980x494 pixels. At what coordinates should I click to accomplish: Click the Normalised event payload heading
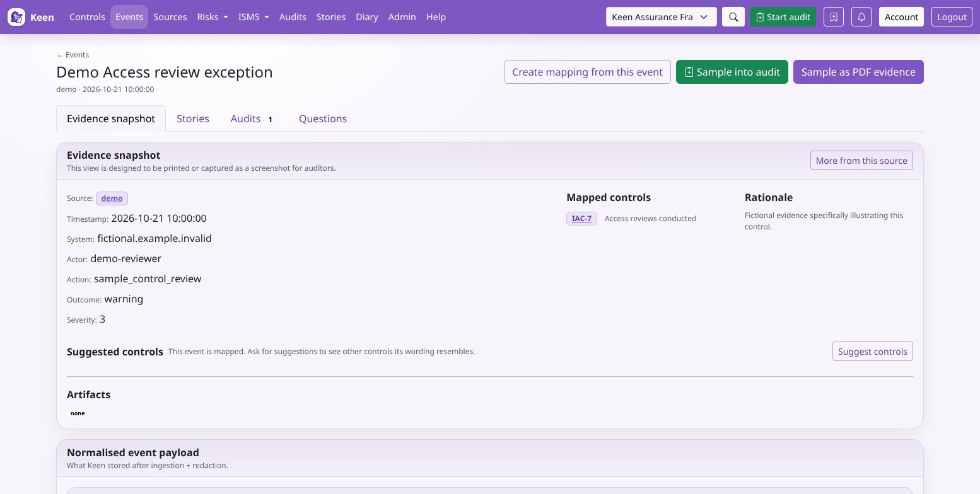[x=133, y=452]
